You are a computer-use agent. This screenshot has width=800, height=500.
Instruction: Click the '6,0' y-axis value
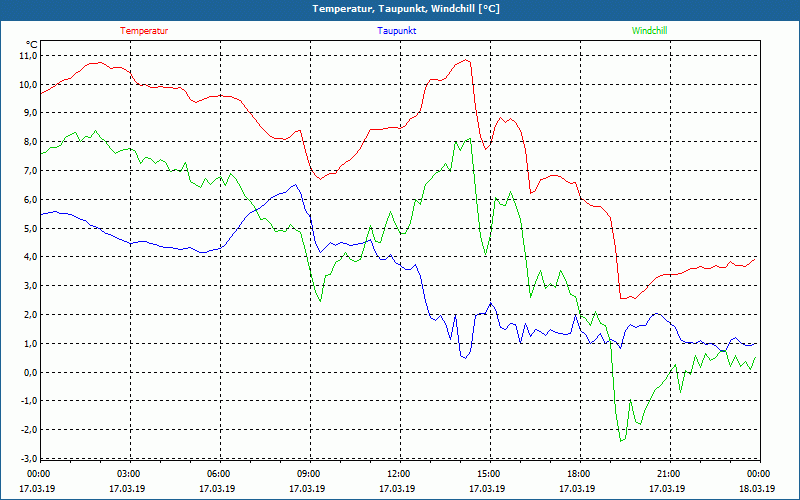(31, 199)
